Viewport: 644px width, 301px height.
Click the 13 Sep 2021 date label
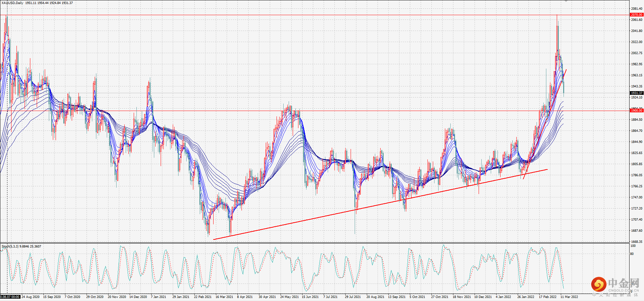(x=397, y=297)
